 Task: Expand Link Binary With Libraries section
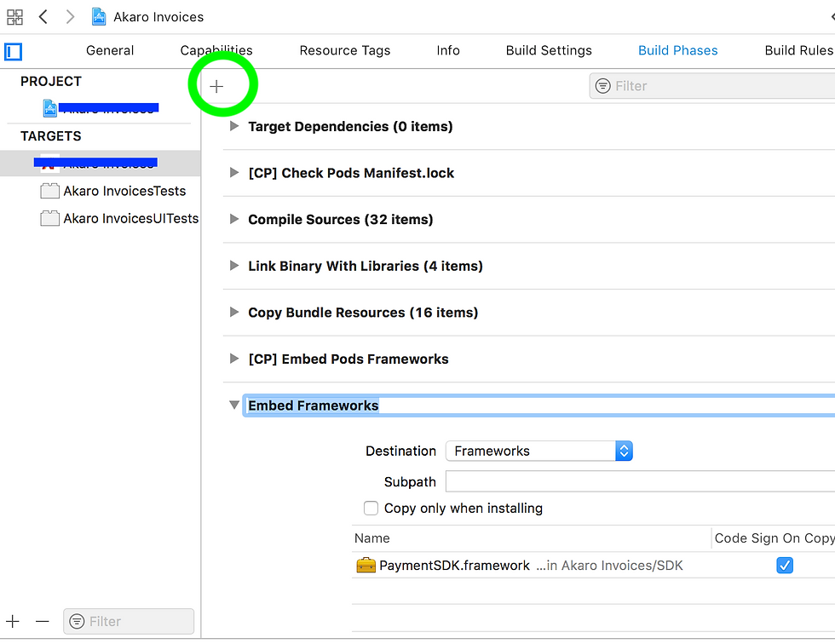233,266
